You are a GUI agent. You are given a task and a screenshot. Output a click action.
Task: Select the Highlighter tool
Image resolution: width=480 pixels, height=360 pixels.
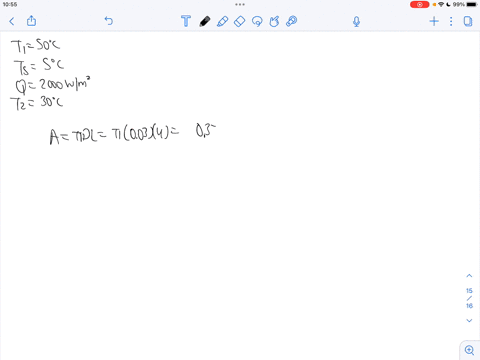(x=222, y=21)
